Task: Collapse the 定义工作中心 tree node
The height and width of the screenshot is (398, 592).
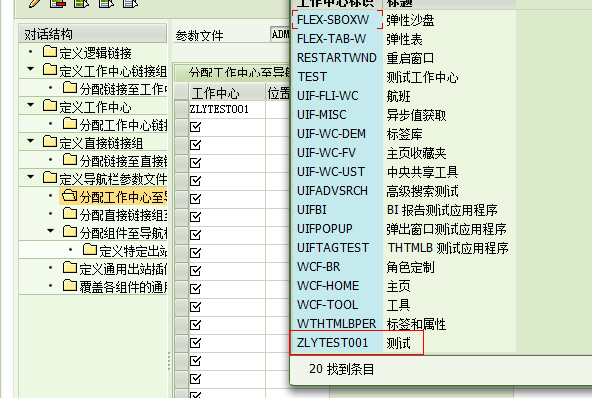Action: (31, 105)
